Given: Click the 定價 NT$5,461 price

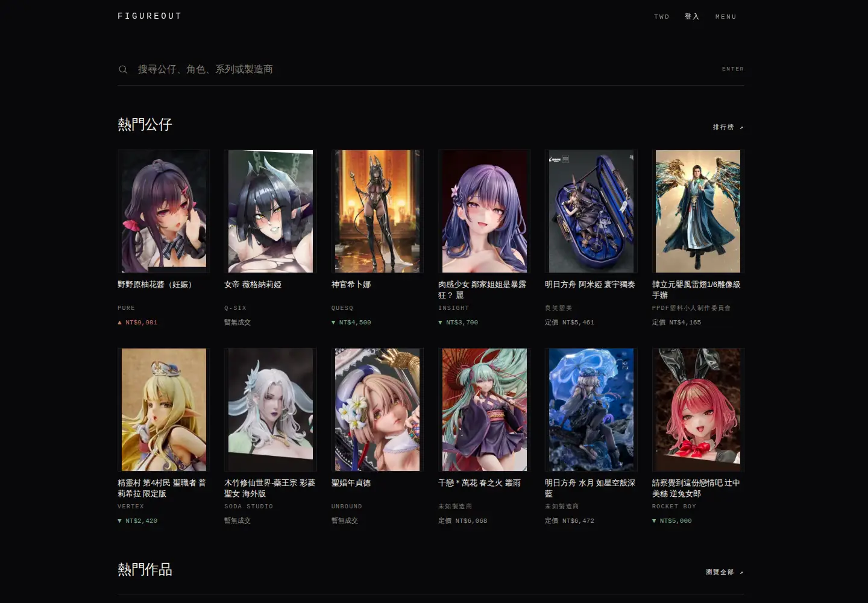Looking at the screenshot, I should tap(570, 323).
